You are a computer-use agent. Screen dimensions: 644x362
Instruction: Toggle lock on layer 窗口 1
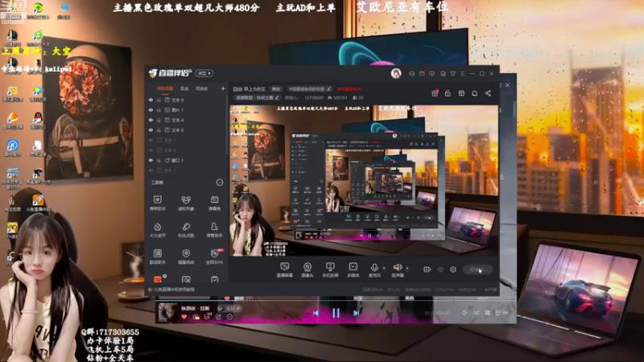[x=159, y=160]
